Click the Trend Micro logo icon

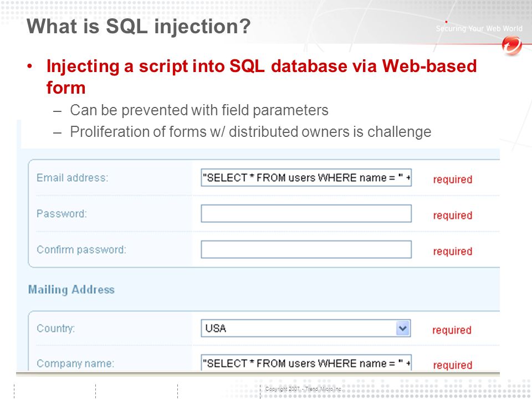pos(512,45)
